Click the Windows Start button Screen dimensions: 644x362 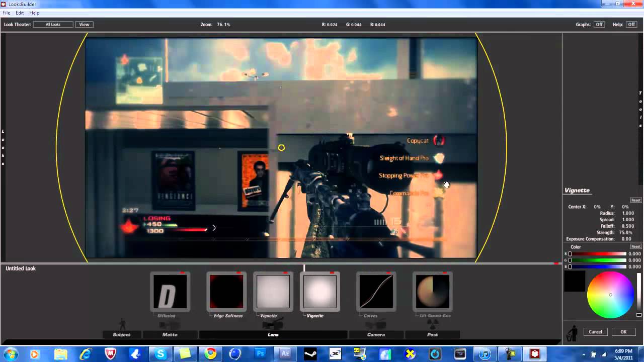pos(10,354)
